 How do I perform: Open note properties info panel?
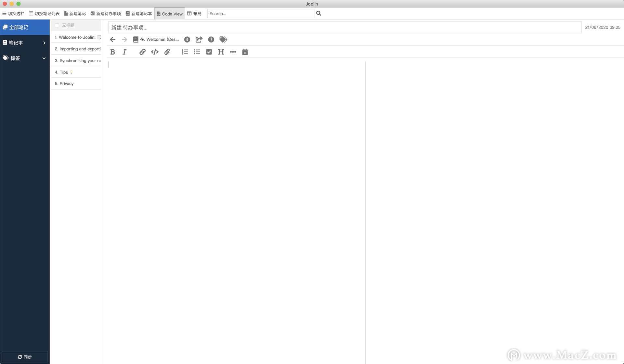click(x=187, y=39)
